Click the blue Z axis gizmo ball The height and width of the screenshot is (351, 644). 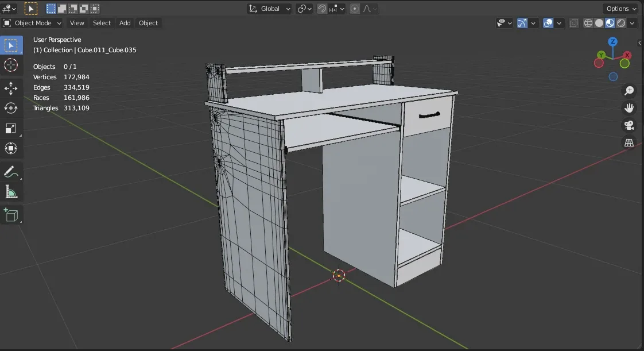612,42
